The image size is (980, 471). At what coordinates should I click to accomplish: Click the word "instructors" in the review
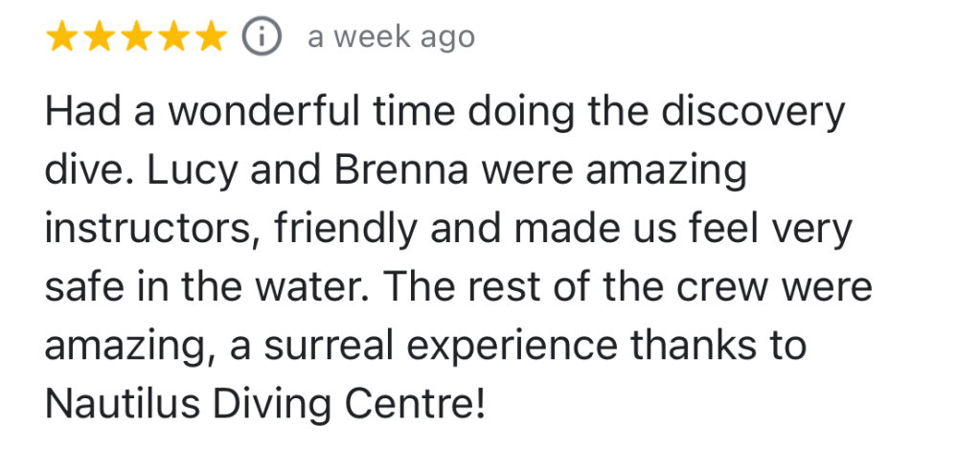tap(149, 230)
